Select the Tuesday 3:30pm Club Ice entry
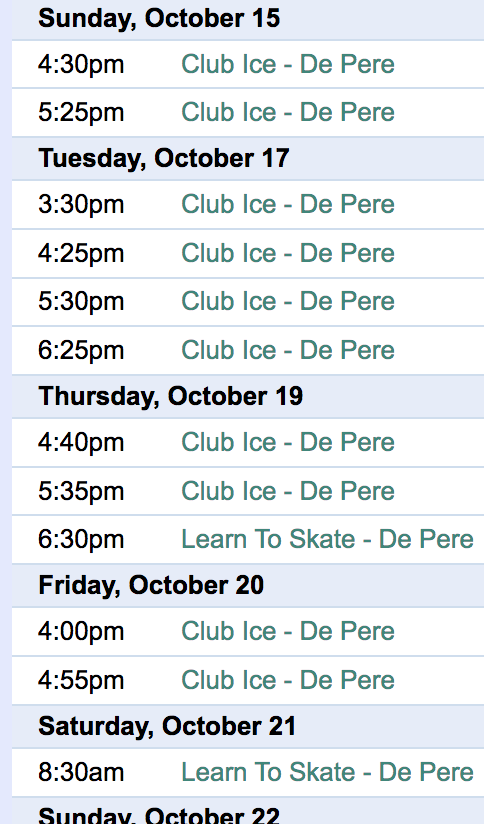Viewport: 484px width, 824px height. (287, 204)
